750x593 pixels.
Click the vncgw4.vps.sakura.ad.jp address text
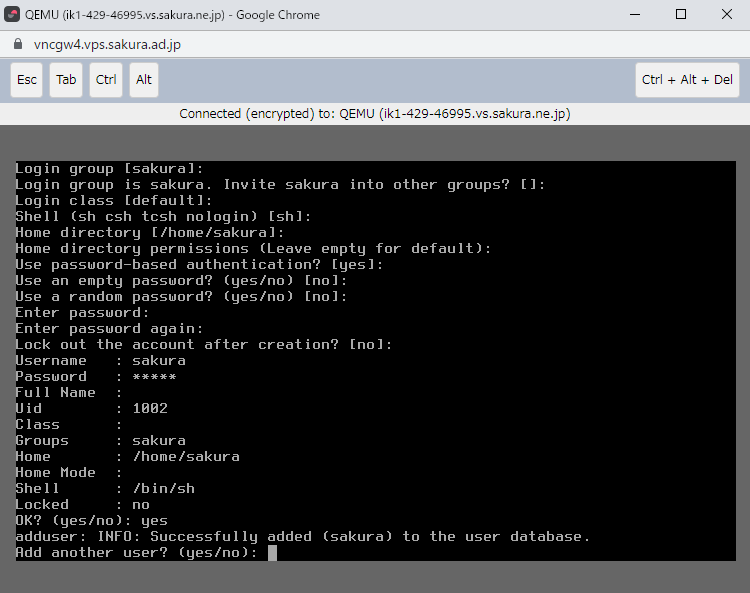click(107, 45)
